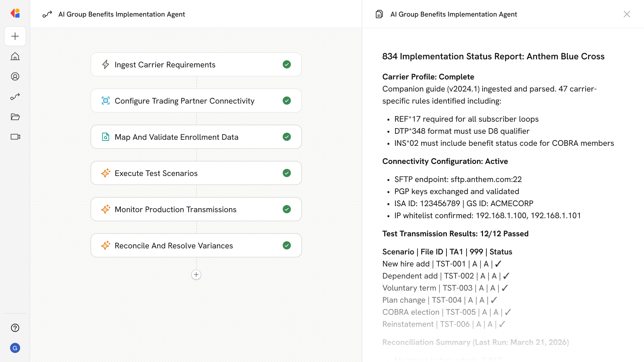Screen dimensions: 644x362
Task: Select the workflow path icon in the sidebar
Action: point(15,97)
